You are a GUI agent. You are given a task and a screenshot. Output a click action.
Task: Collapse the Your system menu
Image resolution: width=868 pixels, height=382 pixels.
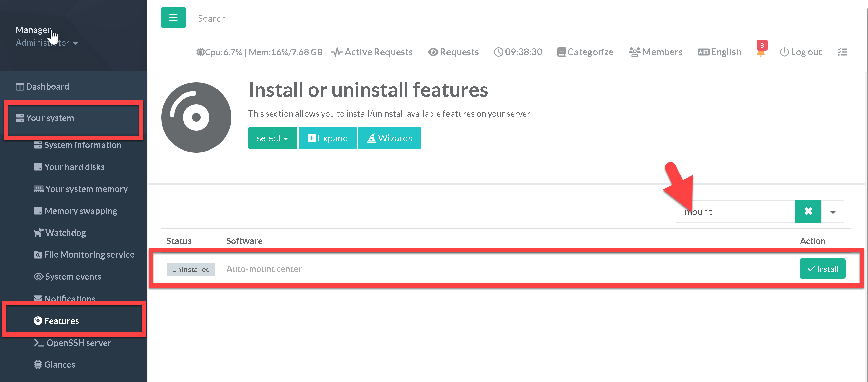click(x=50, y=118)
